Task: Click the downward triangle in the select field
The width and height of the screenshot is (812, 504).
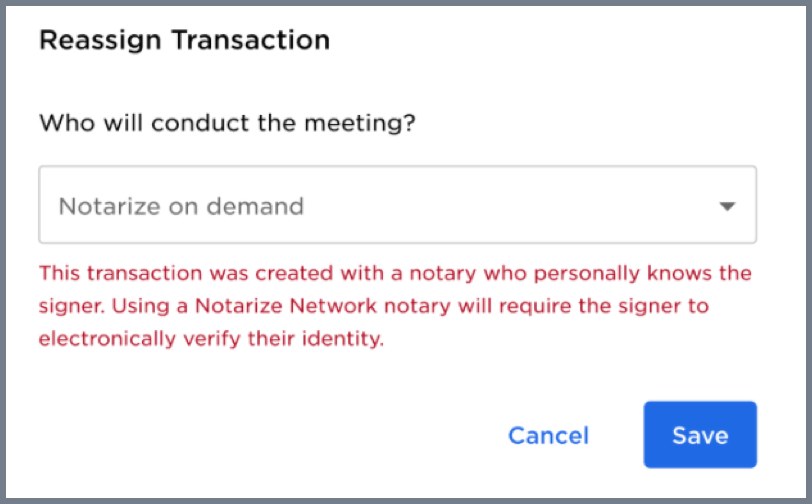Action: point(728,206)
